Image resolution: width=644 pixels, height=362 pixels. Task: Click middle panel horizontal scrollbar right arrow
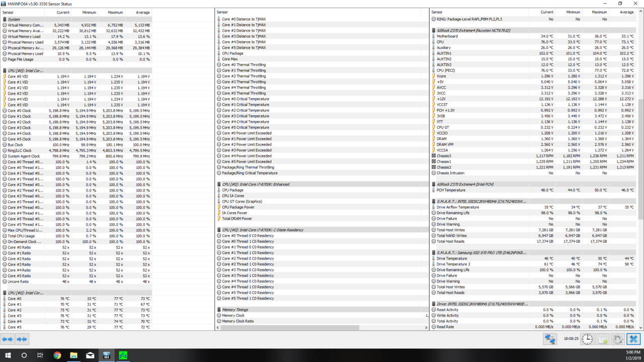(426, 327)
